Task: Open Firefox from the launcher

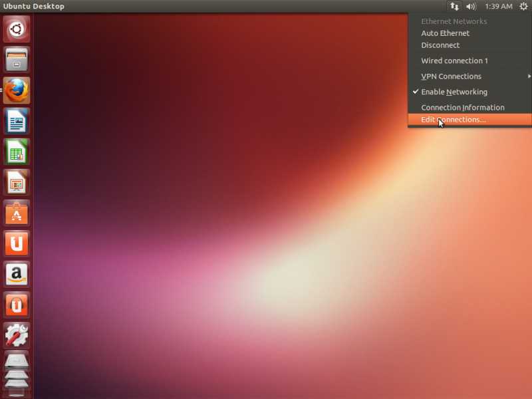Action: click(x=16, y=91)
